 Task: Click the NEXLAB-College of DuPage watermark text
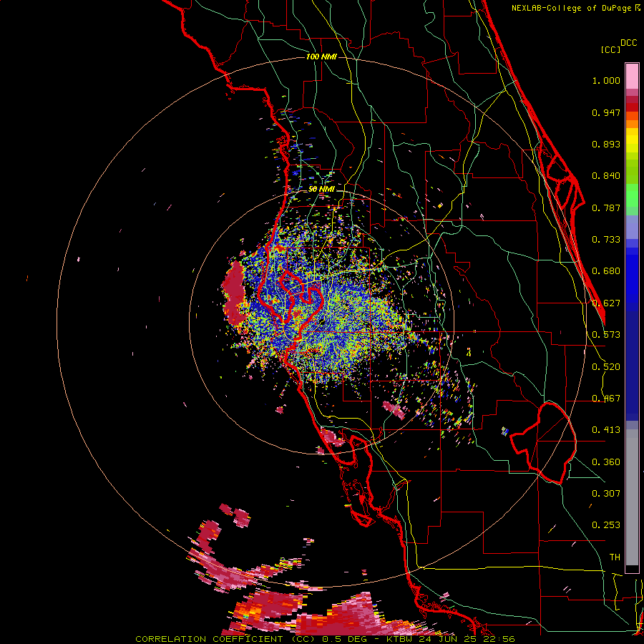575,8
